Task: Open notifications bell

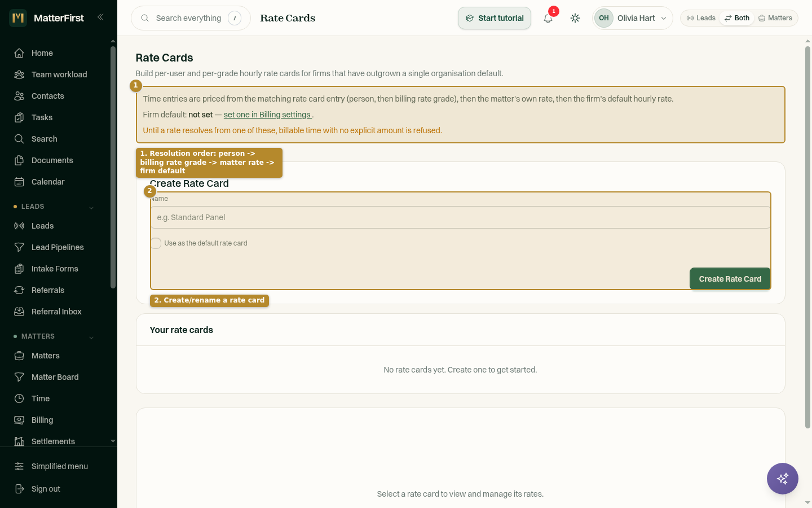Action: (548, 18)
